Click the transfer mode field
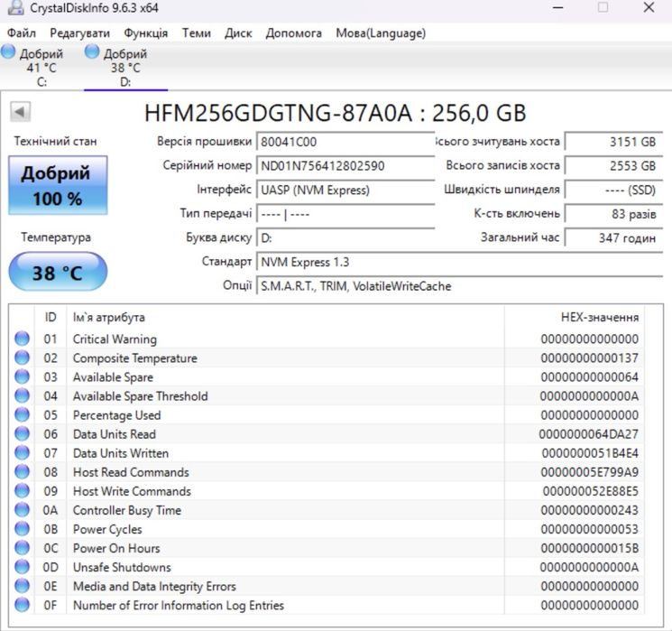The image size is (672, 631). 345,214
